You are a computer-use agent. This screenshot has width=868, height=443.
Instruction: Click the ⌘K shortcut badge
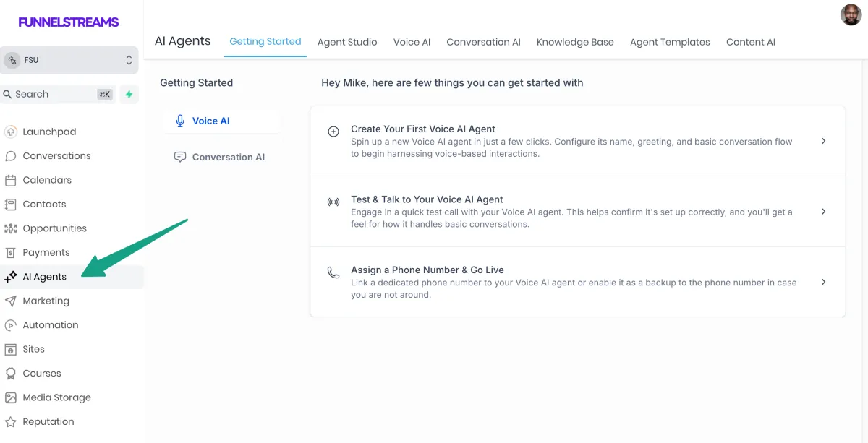click(x=105, y=94)
